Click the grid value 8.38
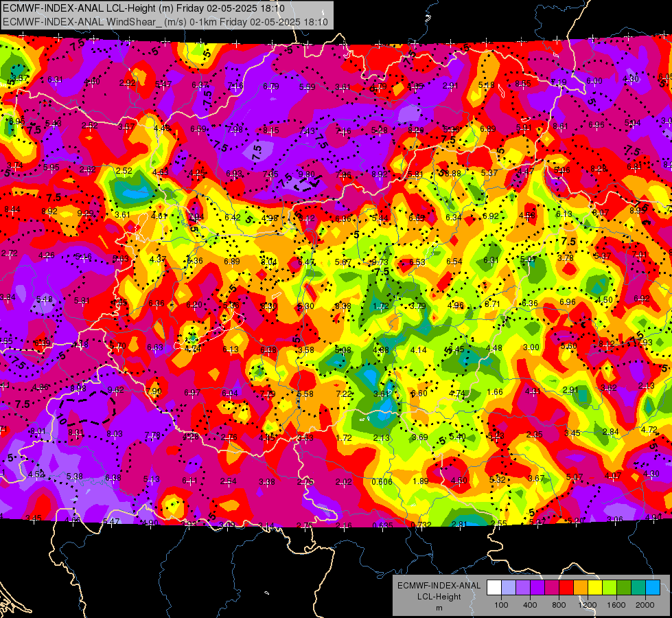Image resolution: width=672 pixels, height=618 pixels. point(343,306)
